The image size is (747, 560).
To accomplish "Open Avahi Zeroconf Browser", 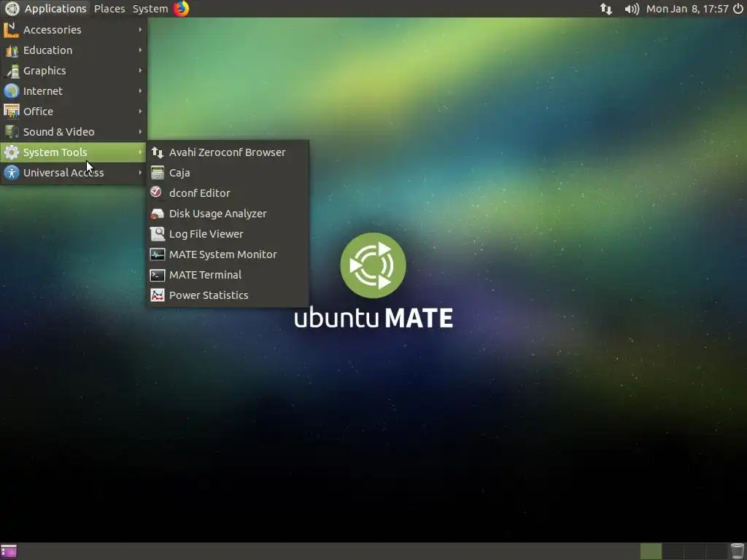I will click(x=228, y=152).
